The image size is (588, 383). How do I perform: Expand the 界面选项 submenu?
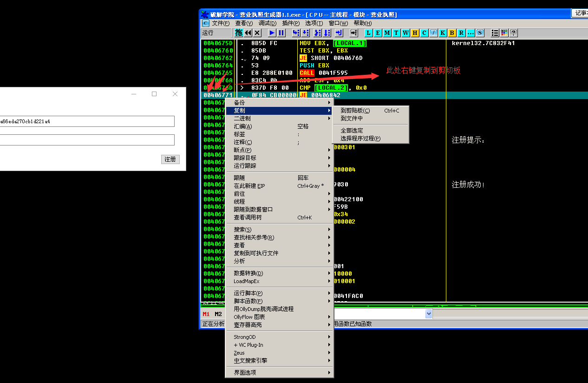pyautogui.click(x=279, y=373)
